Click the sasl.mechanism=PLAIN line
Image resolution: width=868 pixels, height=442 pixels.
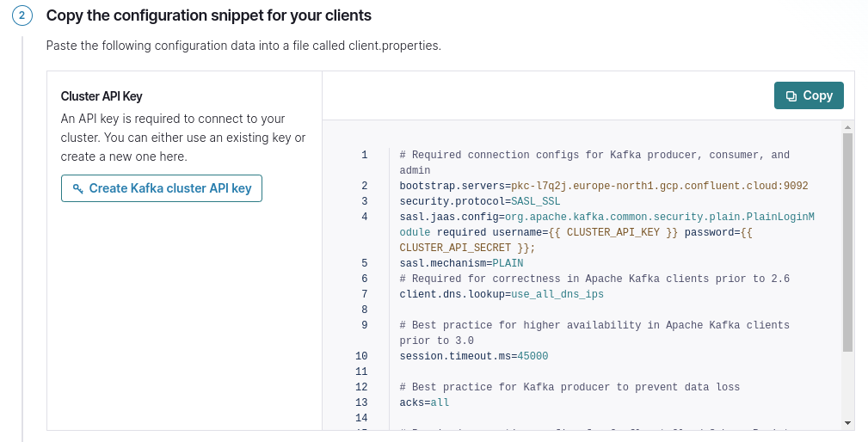pyautogui.click(x=461, y=263)
